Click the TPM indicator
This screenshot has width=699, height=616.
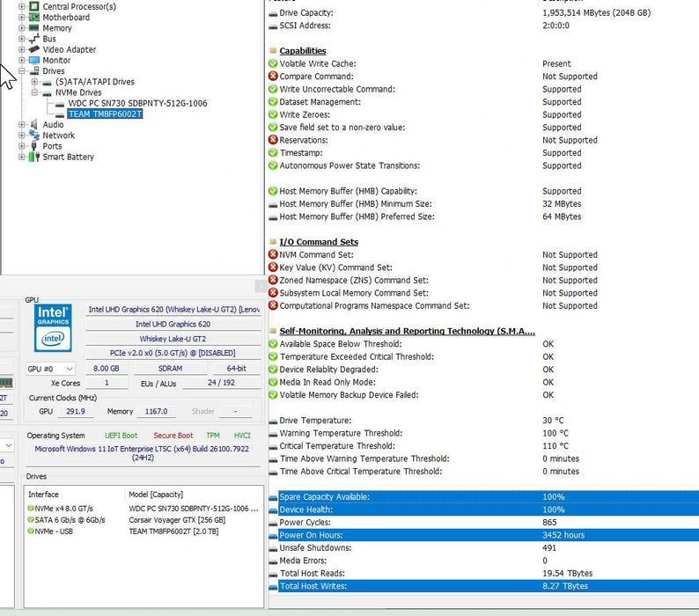(x=213, y=436)
